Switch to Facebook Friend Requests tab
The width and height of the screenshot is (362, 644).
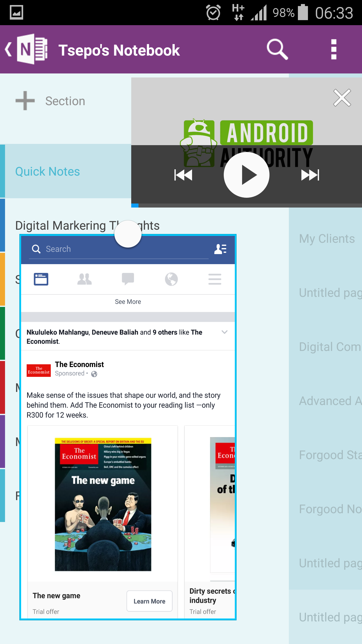click(x=84, y=279)
